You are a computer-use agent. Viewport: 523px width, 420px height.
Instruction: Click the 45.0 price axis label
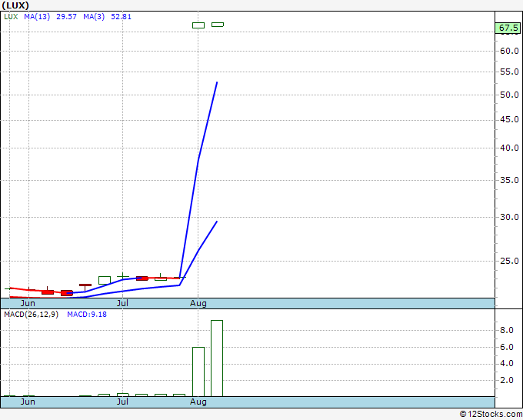coord(509,119)
